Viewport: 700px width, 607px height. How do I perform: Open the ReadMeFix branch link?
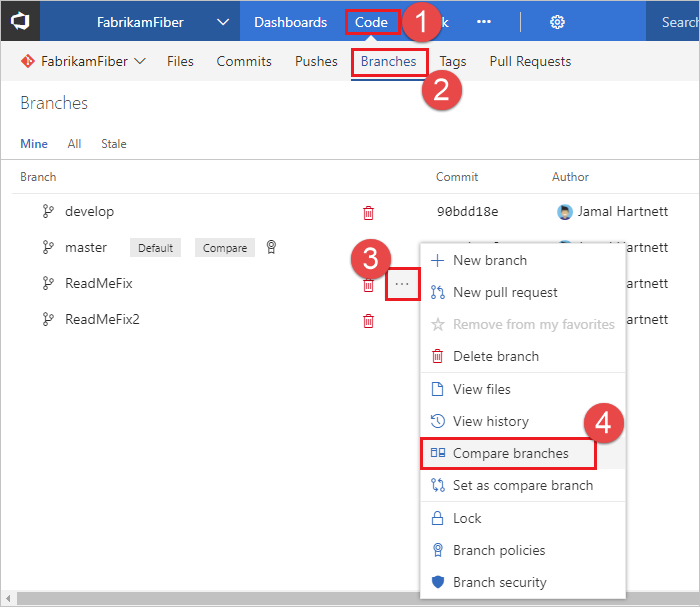point(99,283)
